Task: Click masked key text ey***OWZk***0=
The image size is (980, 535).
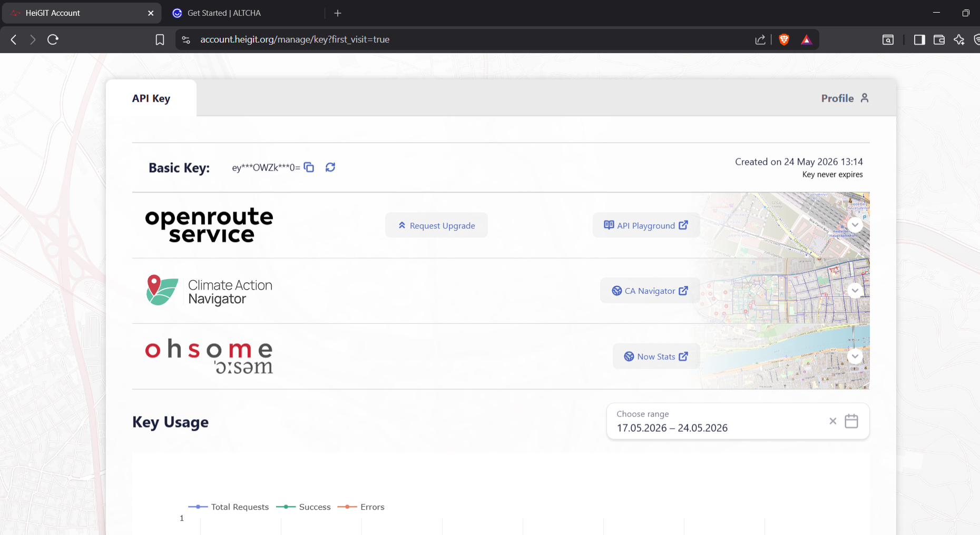Action: tap(266, 167)
